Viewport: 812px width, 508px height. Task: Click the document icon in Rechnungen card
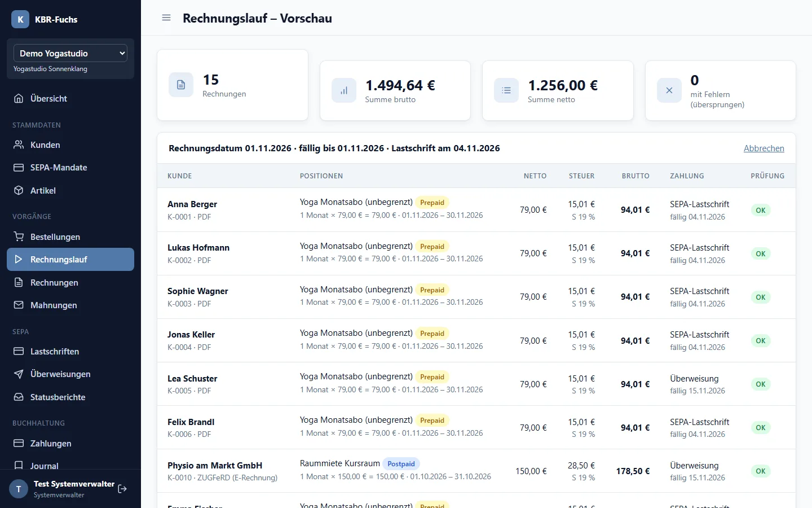pos(181,85)
